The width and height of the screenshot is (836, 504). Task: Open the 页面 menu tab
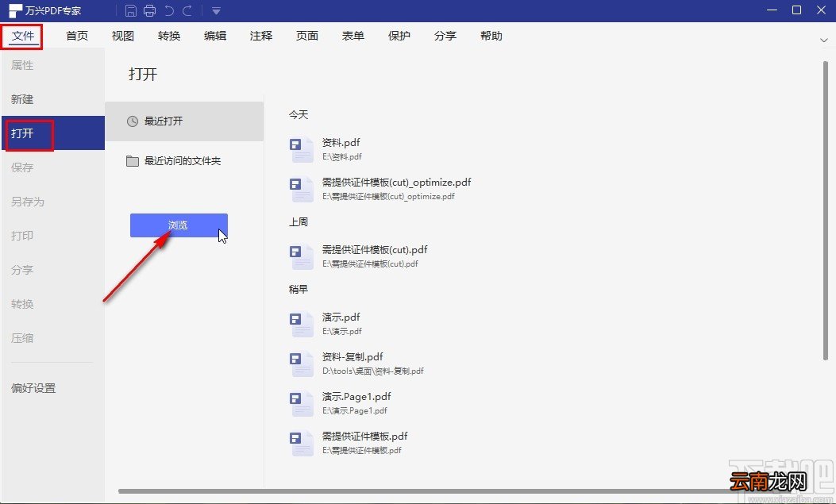[307, 36]
